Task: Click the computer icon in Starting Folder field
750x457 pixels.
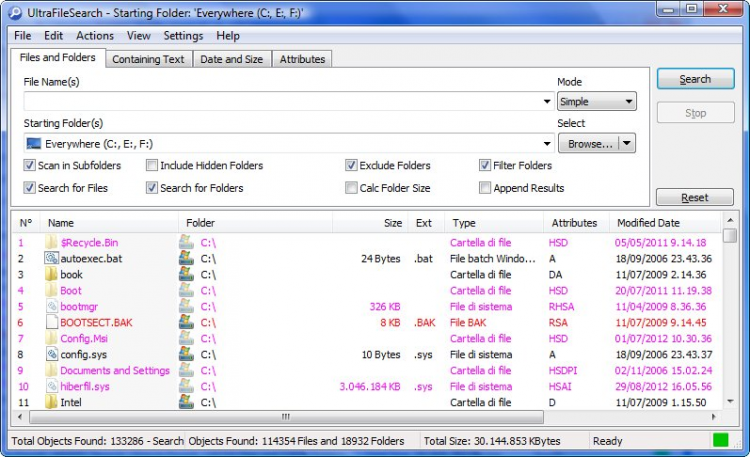Action: pos(33,144)
